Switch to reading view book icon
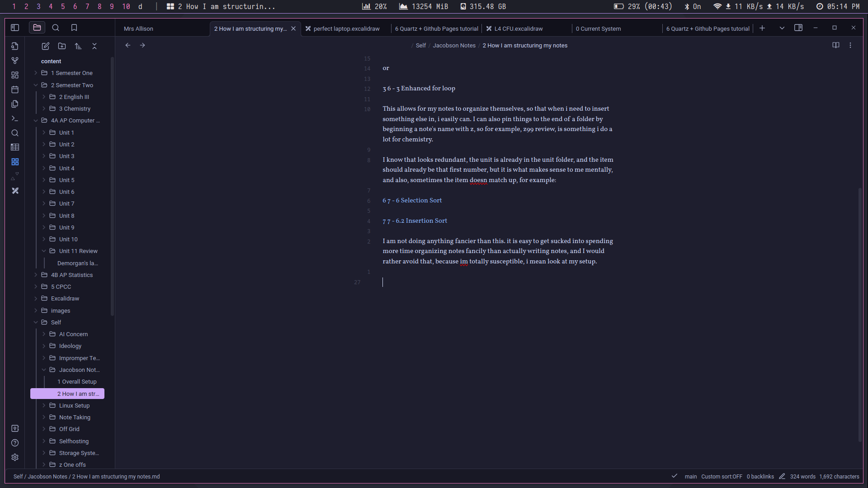 [x=836, y=45]
